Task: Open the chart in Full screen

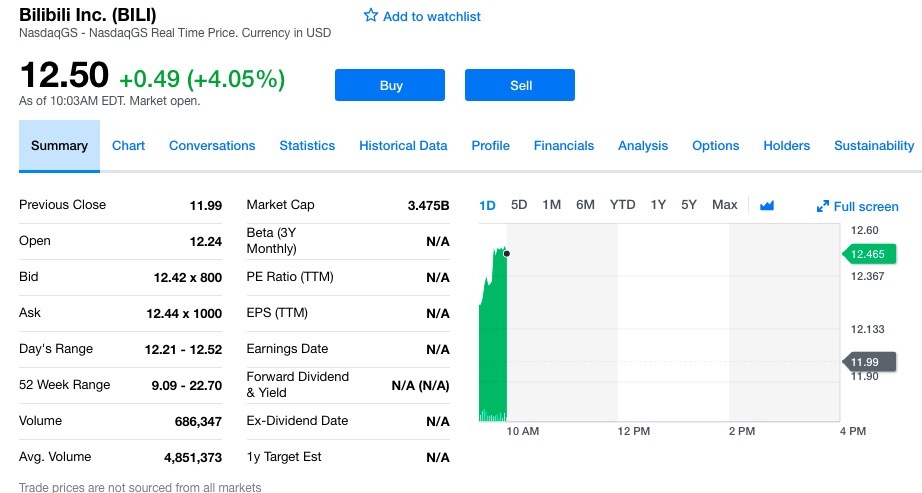Action: (857, 206)
